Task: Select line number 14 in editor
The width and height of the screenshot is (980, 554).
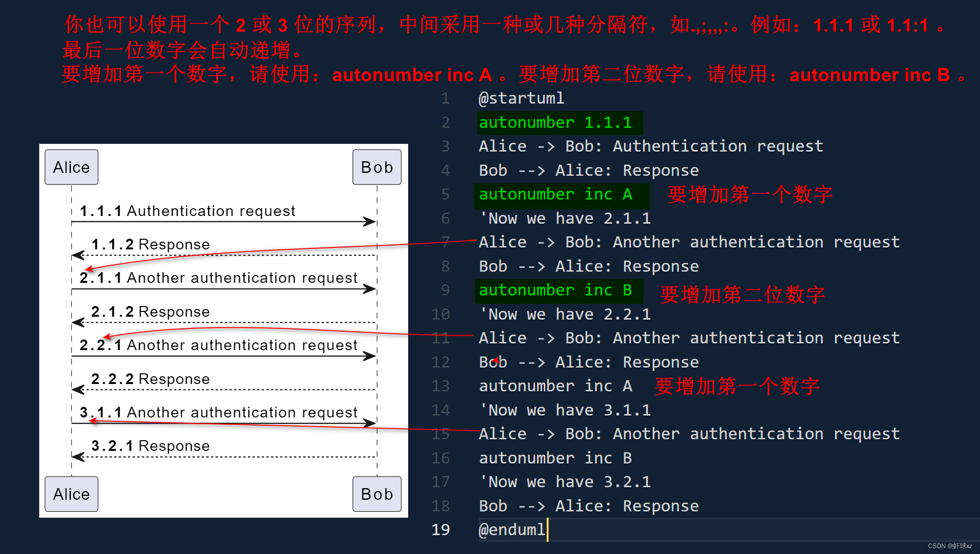Action: (440, 411)
